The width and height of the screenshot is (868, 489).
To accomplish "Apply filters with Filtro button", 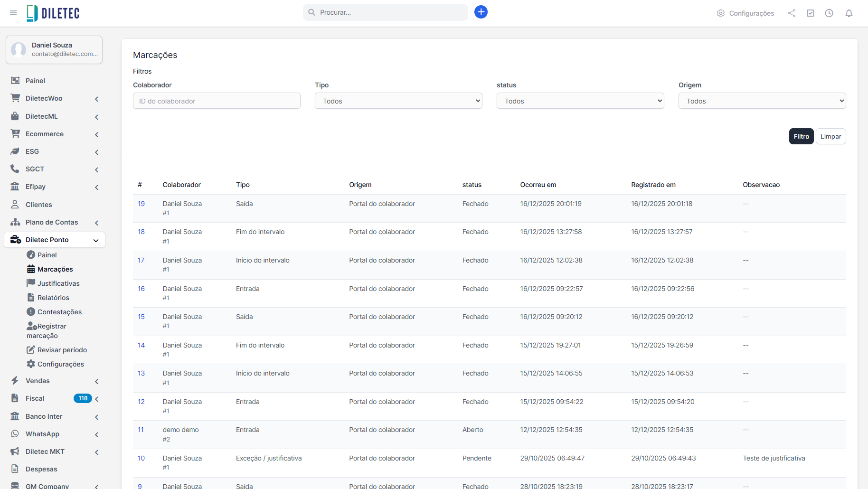I will 801,136.
